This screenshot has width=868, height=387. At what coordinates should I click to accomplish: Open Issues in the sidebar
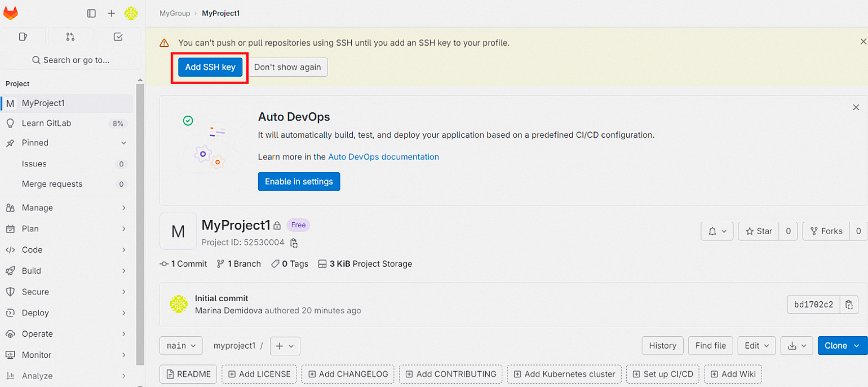tap(68, 164)
